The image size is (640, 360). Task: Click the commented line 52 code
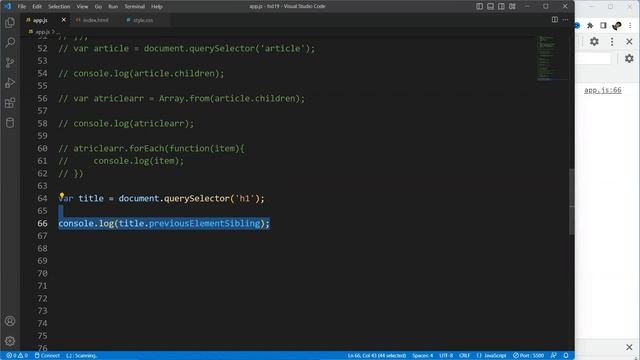187,49
